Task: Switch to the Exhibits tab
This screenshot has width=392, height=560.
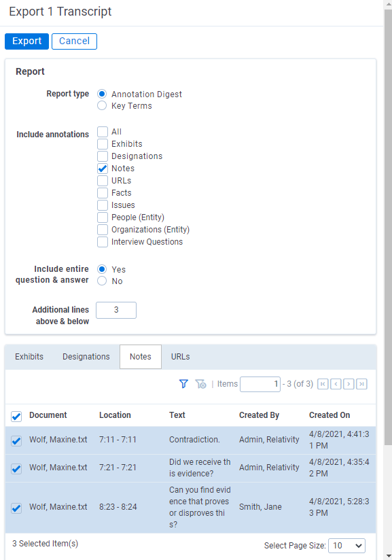Action: coord(29,356)
